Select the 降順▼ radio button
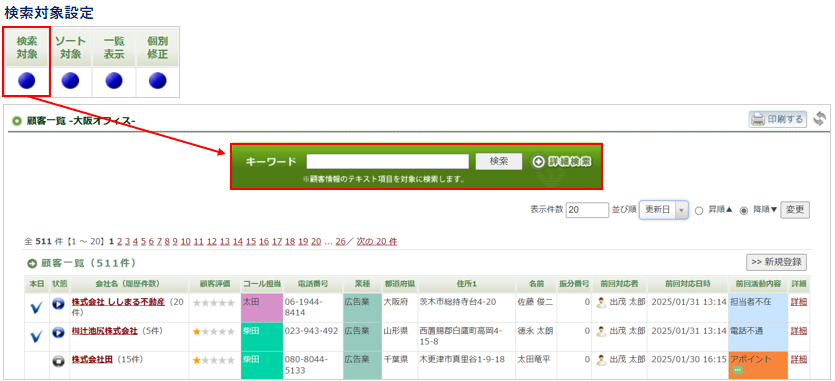The width and height of the screenshot is (835, 381). tap(744, 211)
